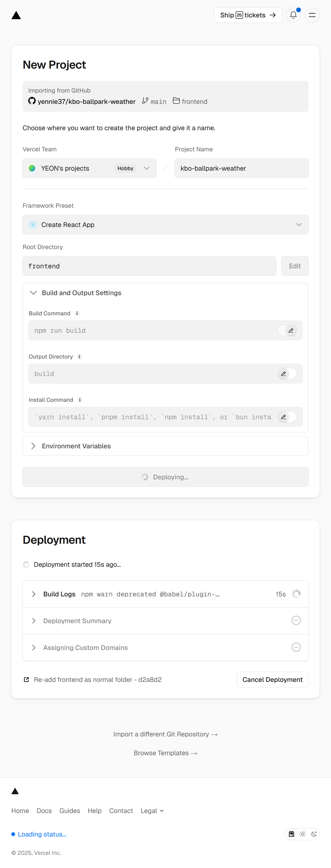Screen dimensions: 331x868
Task: Toggle the Install Command override switch
Action: 288,417
